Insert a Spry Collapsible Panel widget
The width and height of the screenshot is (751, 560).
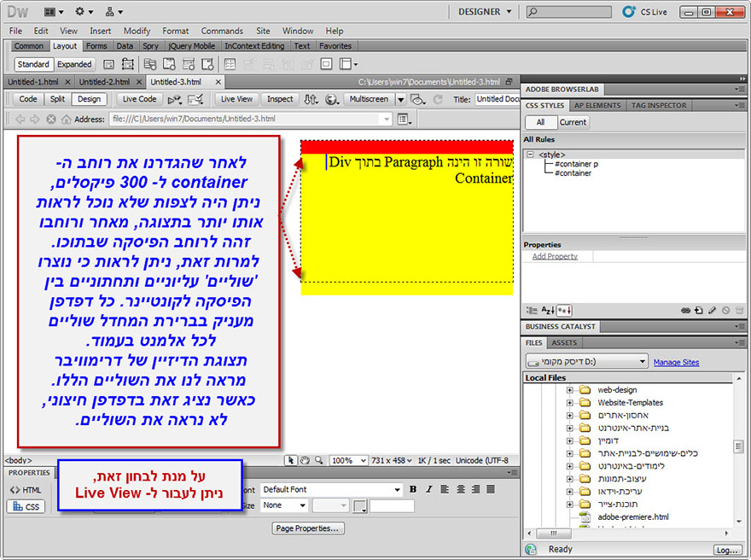207,64
